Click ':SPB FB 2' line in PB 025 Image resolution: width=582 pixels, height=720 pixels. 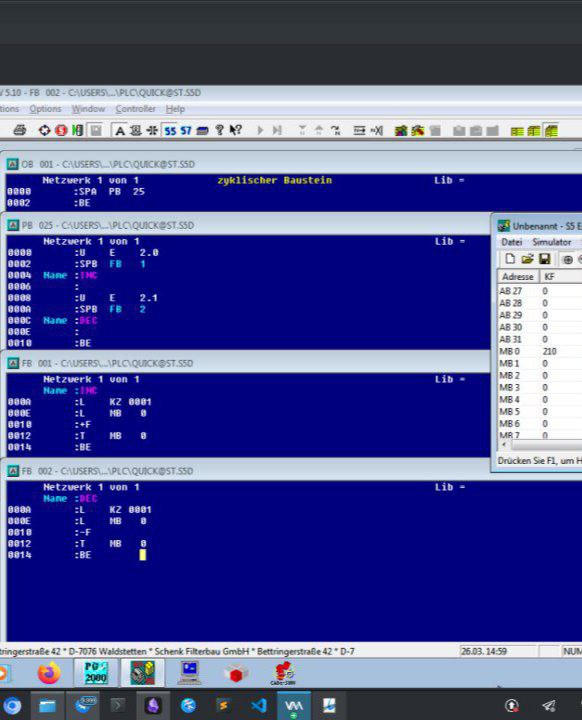pyautogui.click(x=110, y=309)
